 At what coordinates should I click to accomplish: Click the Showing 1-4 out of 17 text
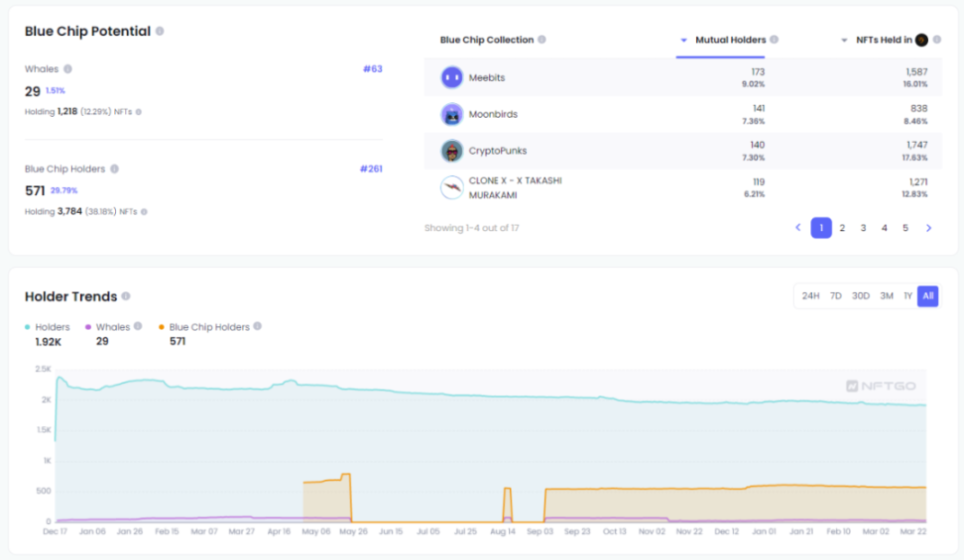pyautogui.click(x=471, y=228)
